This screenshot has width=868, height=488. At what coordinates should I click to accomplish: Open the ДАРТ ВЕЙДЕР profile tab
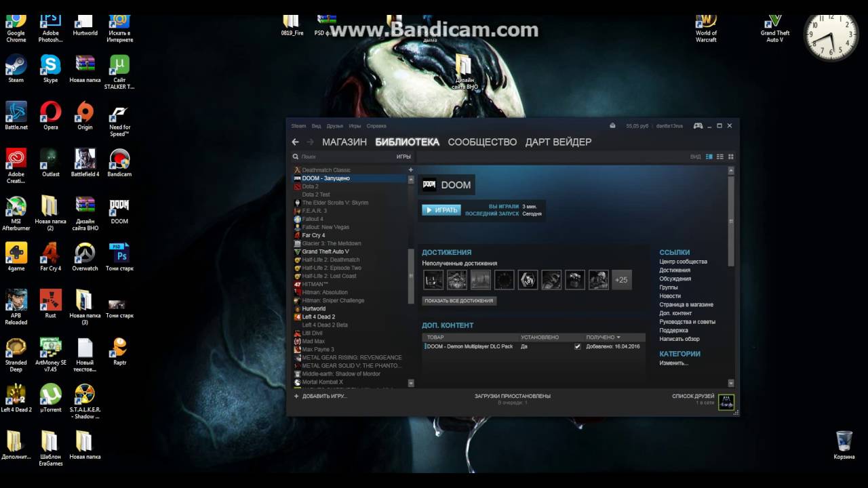[558, 142]
